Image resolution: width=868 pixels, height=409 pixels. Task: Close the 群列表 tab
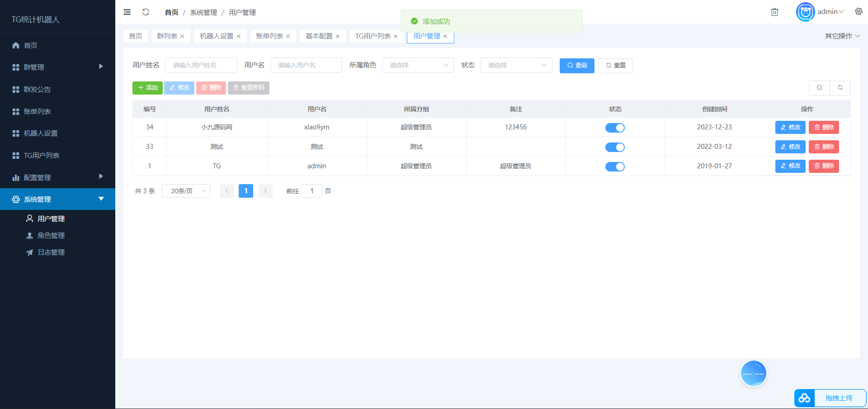(182, 36)
